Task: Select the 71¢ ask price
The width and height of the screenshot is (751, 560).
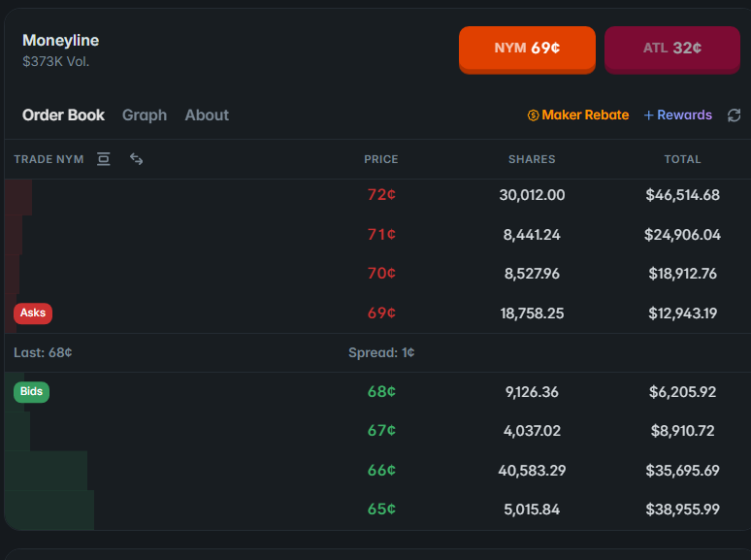Action: point(381,234)
